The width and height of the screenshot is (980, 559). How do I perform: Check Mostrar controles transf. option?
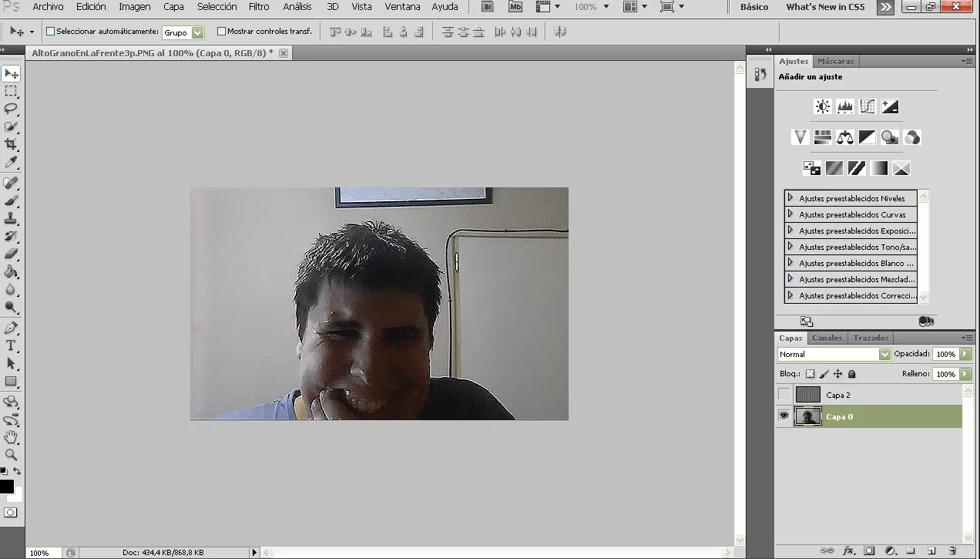(221, 32)
